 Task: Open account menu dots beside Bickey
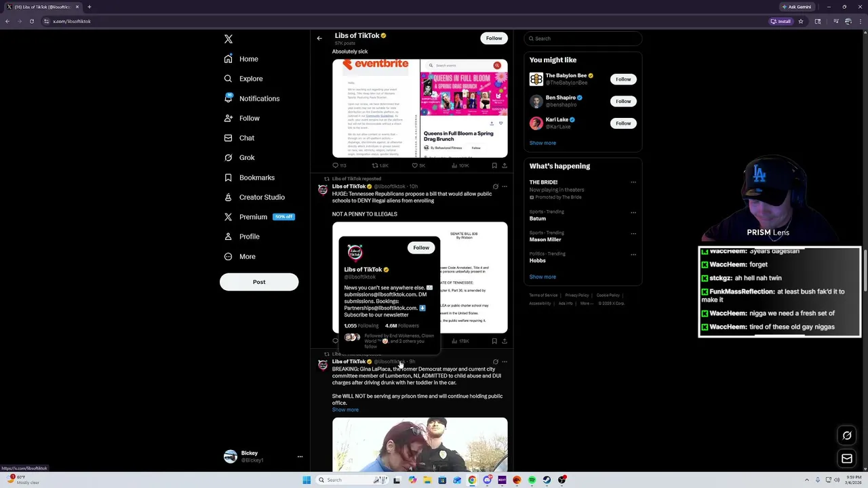(x=300, y=457)
